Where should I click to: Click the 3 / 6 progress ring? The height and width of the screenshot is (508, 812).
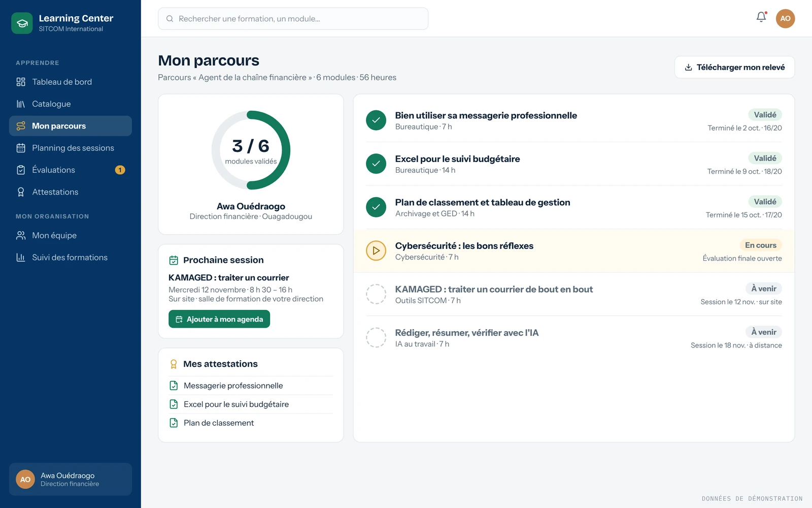pos(251,150)
